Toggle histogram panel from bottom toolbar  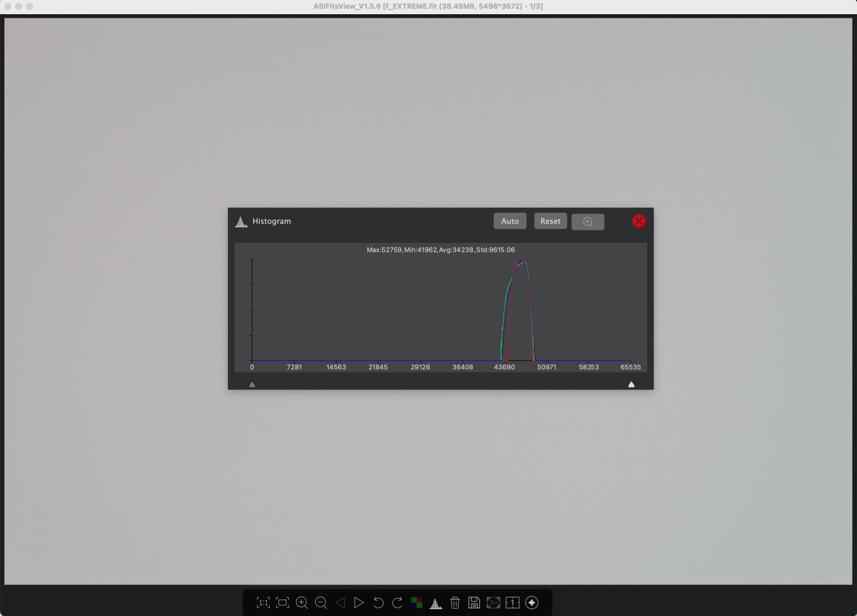[436, 603]
